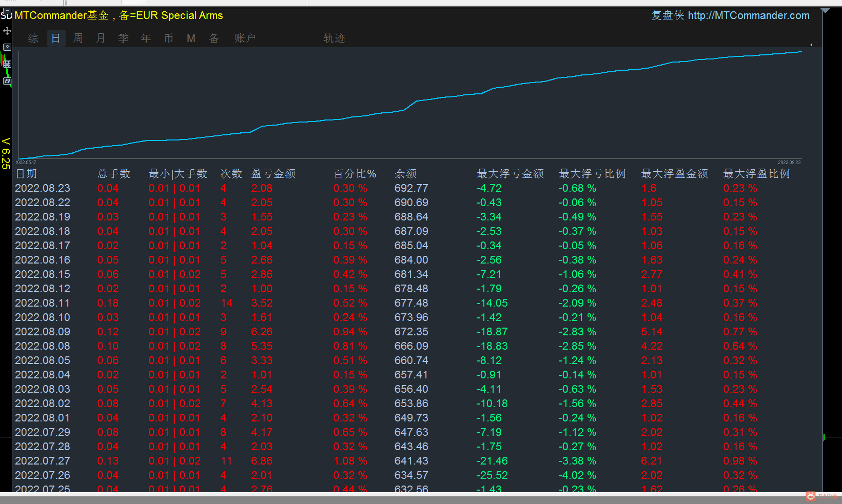The image size is (842, 504).
Task: Select the 日 daily tab
Action: [x=56, y=38]
